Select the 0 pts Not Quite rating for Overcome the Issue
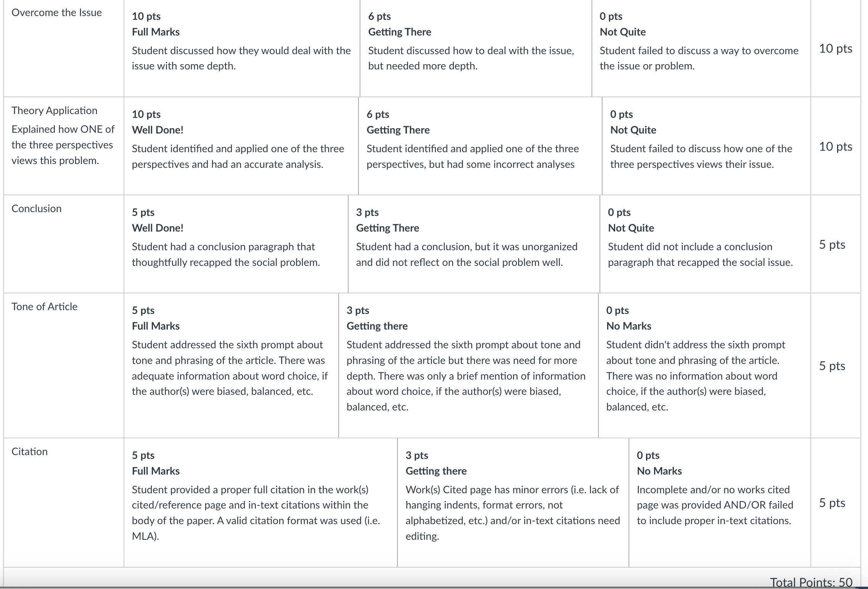Viewport: 868px width, 589px height. (701, 48)
